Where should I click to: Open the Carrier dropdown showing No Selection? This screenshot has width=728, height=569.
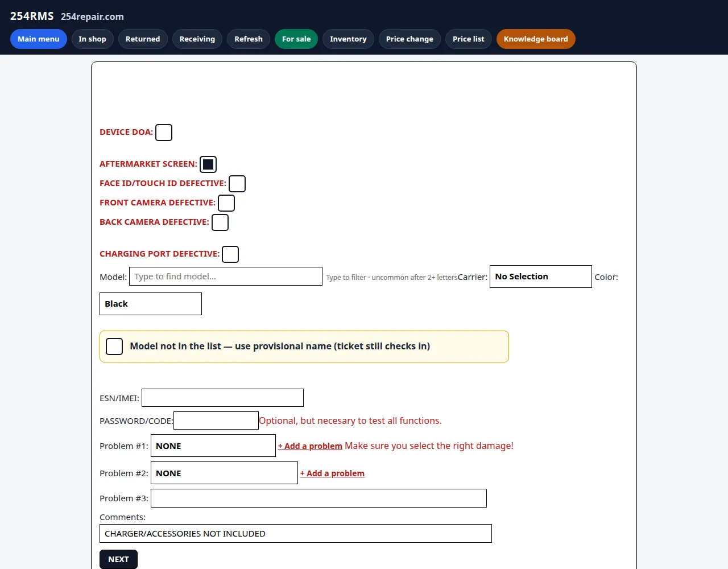click(541, 277)
